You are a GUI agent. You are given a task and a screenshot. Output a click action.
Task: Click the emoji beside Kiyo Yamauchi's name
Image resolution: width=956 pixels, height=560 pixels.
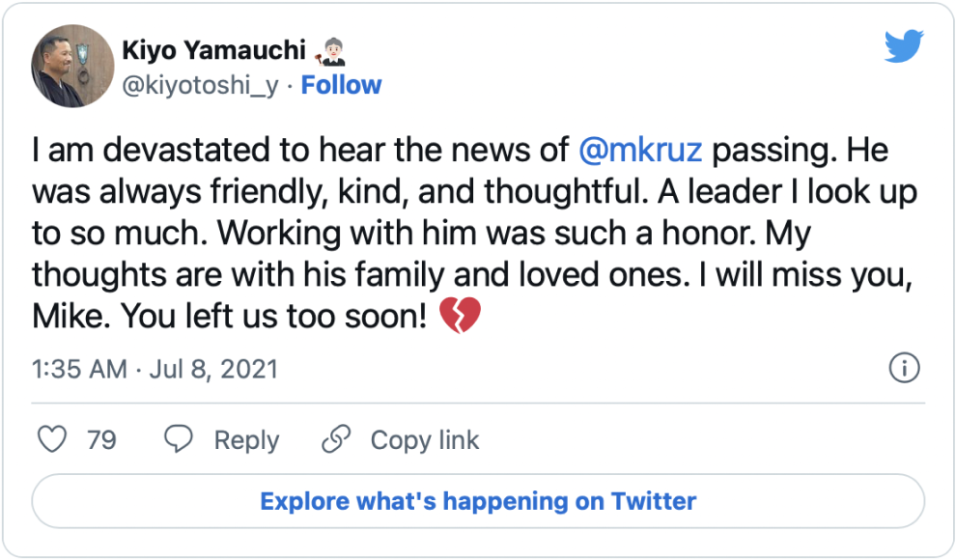330,49
